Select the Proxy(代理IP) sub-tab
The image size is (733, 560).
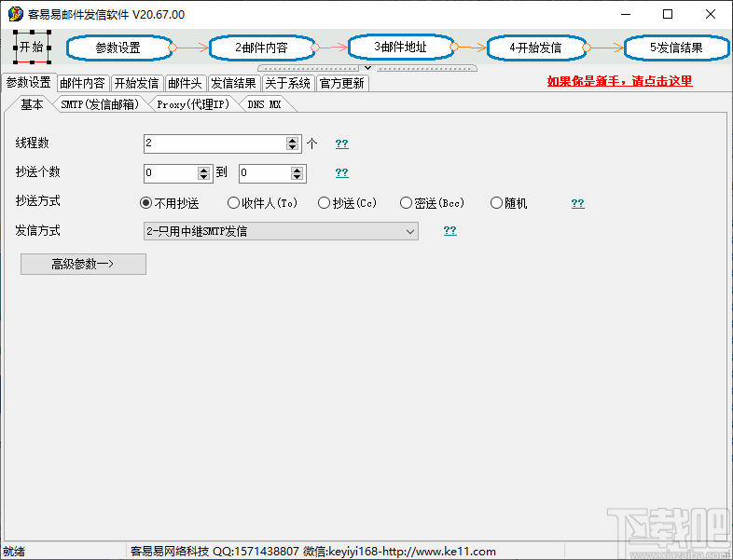pyautogui.click(x=193, y=104)
